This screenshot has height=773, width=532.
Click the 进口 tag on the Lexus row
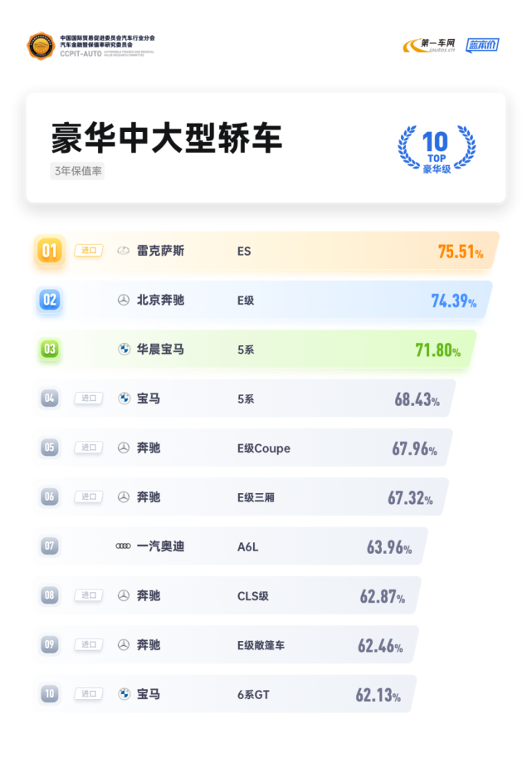click(x=89, y=251)
